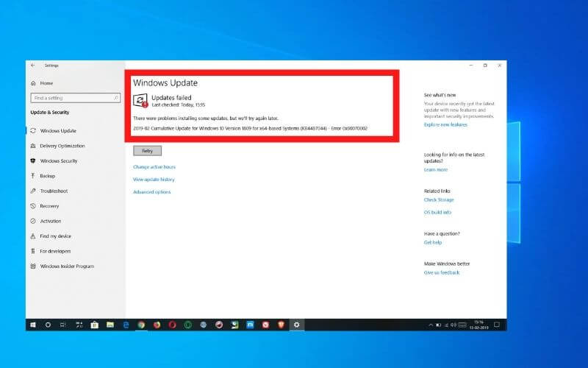Open Windows Insider Program settings

coord(67,266)
